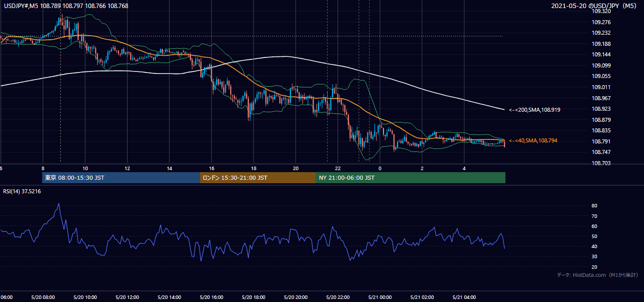Click RSI axis level 80
Viewport: 644px width, 302px height.
pos(595,206)
